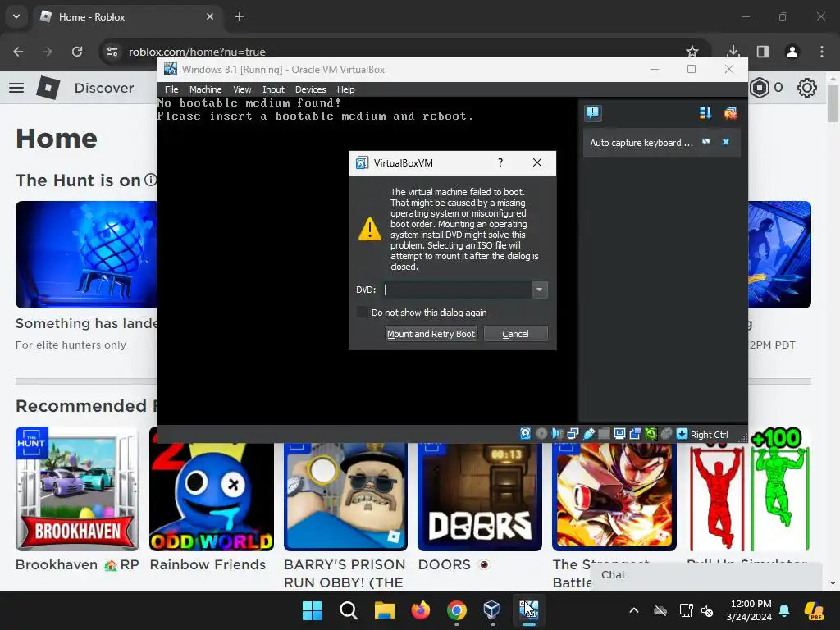
Task: Click the optical disk status icon
Action: [x=541, y=434]
